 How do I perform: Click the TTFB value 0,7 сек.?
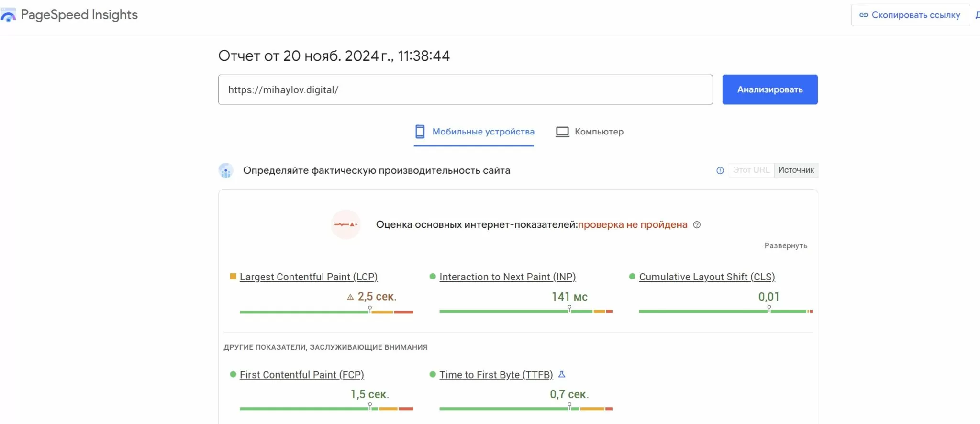(x=569, y=394)
